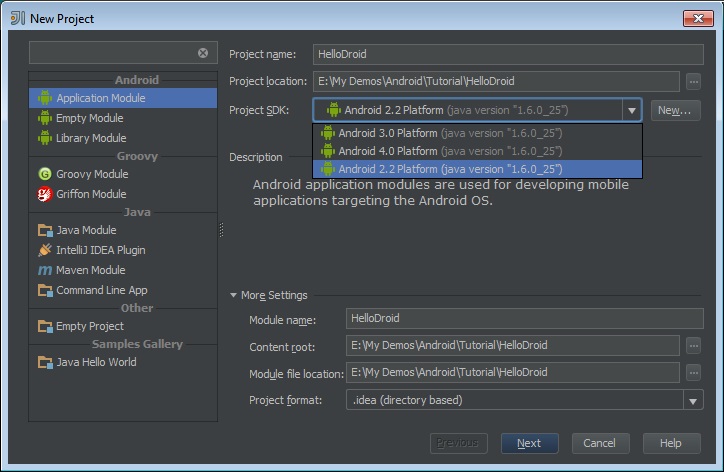The width and height of the screenshot is (724, 472).
Task: Choose Griffon Module from the list
Action: click(x=123, y=194)
